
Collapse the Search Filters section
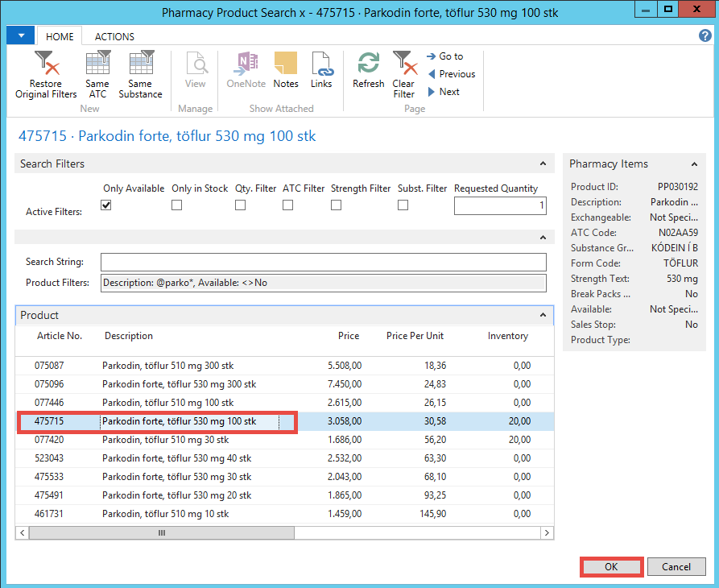pos(543,164)
